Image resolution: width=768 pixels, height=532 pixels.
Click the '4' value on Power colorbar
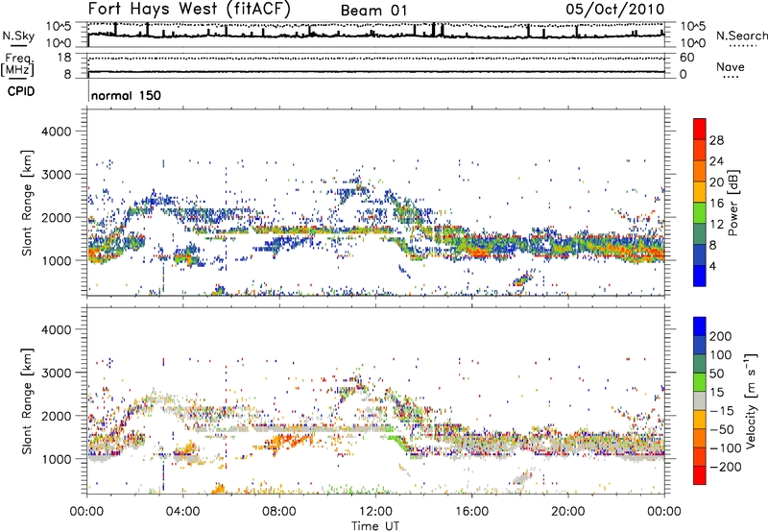click(713, 267)
